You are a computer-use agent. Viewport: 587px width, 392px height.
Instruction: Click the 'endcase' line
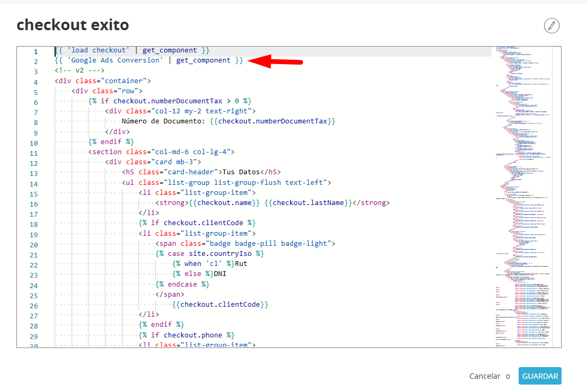click(x=182, y=284)
